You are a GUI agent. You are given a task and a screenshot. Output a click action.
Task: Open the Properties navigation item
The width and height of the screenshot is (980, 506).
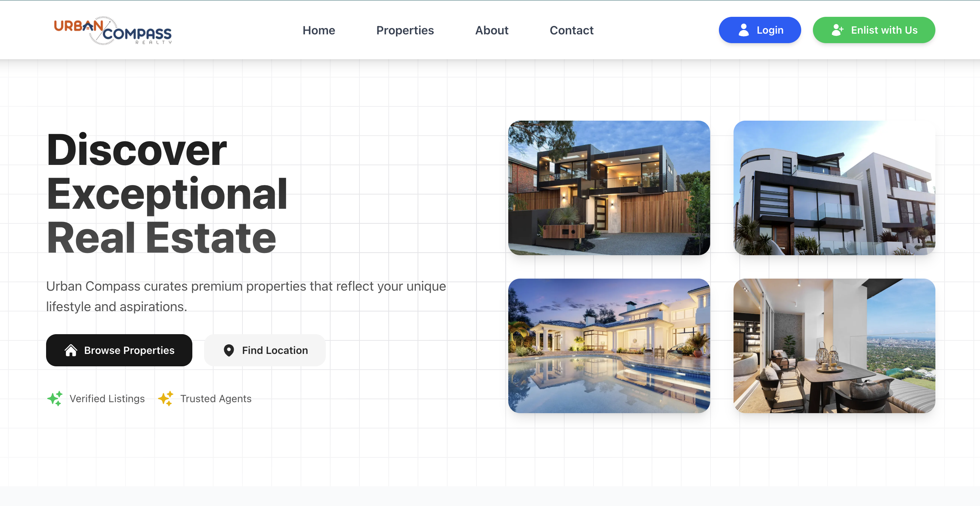405,30
